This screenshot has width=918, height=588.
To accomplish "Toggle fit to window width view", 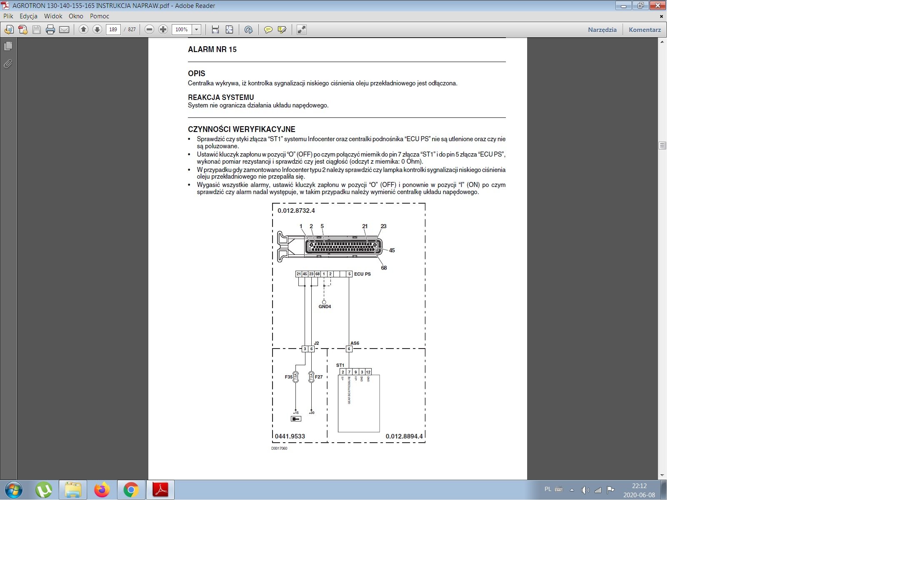I will 215,30.
